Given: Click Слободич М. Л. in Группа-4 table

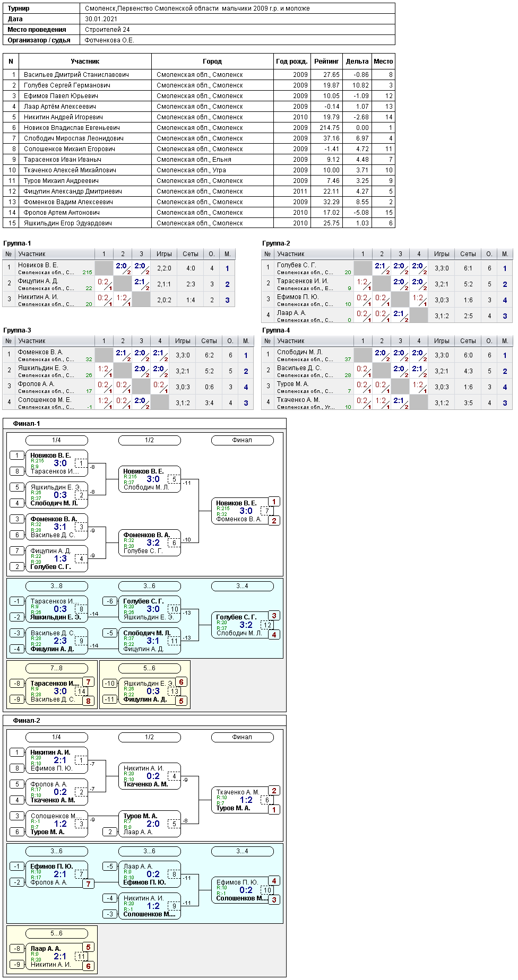Looking at the screenshot, I should point(299,352).
